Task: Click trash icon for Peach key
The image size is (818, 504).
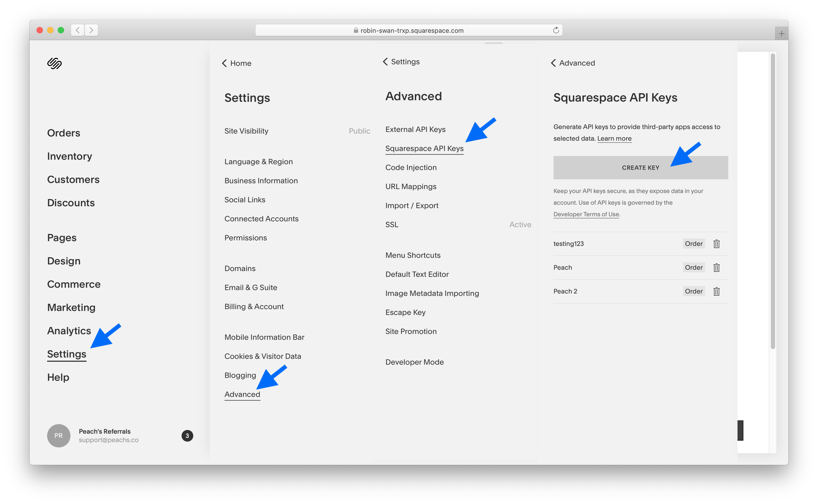Action: click(716, 267)
